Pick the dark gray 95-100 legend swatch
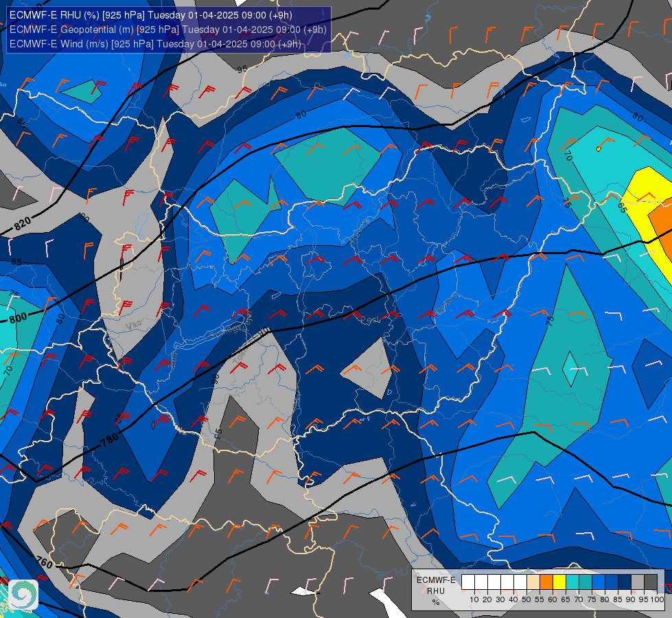This screenshot has width=672, height=618. tap(651, 582)
